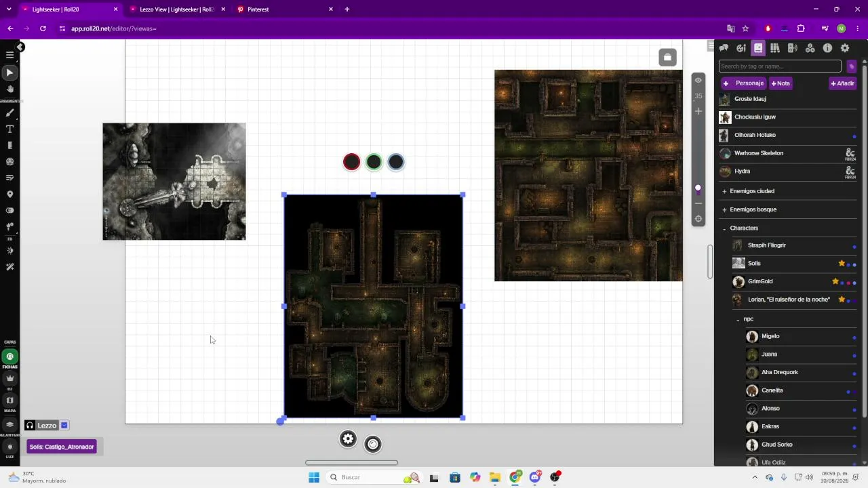Click the zoom slider handle
The width and height of the screenshot is (868, 488).
click(698, 188)
